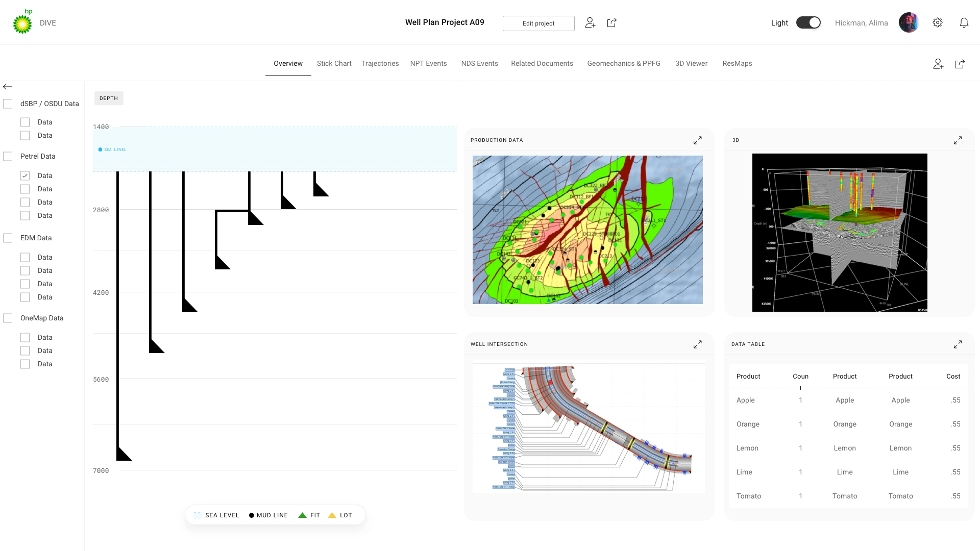The height and width of the screenshot is (551, 980).
Task: Open notifications bell
Action: tap(964, 22)
